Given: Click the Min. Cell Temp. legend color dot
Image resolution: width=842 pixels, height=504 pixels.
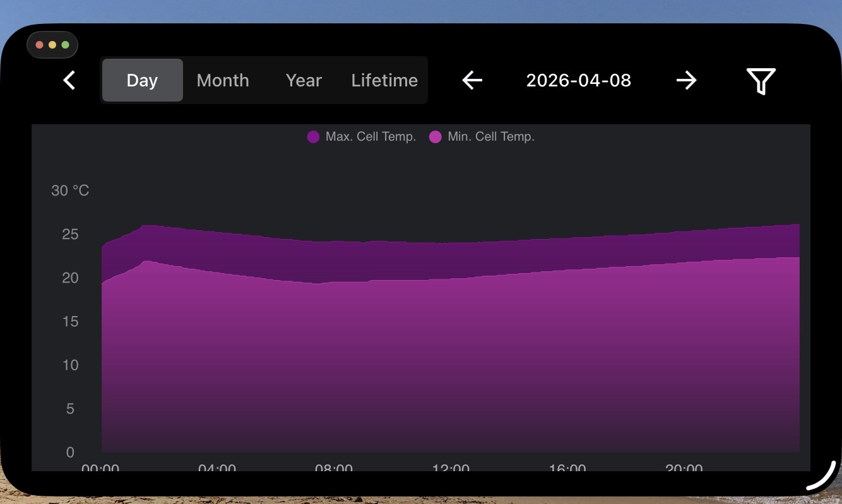Looking at the screenshot, I should pyautogui.click(x=436, y=137).
